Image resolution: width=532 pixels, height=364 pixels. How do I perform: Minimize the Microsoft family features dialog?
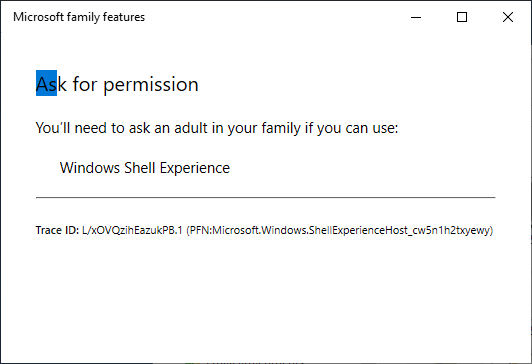coord(416,17)
